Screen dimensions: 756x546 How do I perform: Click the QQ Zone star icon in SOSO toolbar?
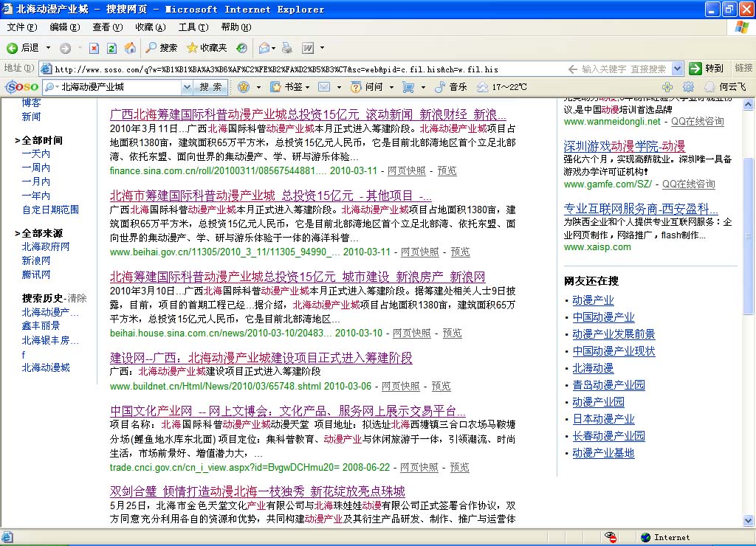[x=244, y=87]
